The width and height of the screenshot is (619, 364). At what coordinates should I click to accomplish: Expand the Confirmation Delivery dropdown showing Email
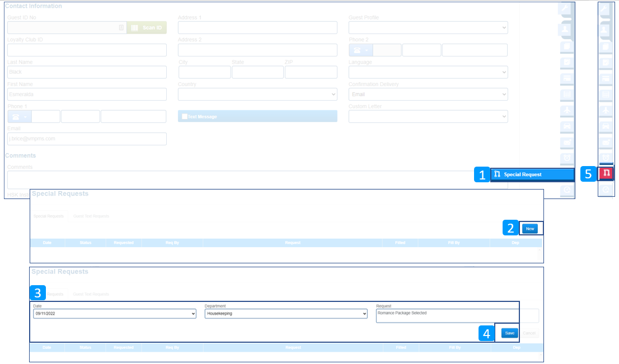428,94
